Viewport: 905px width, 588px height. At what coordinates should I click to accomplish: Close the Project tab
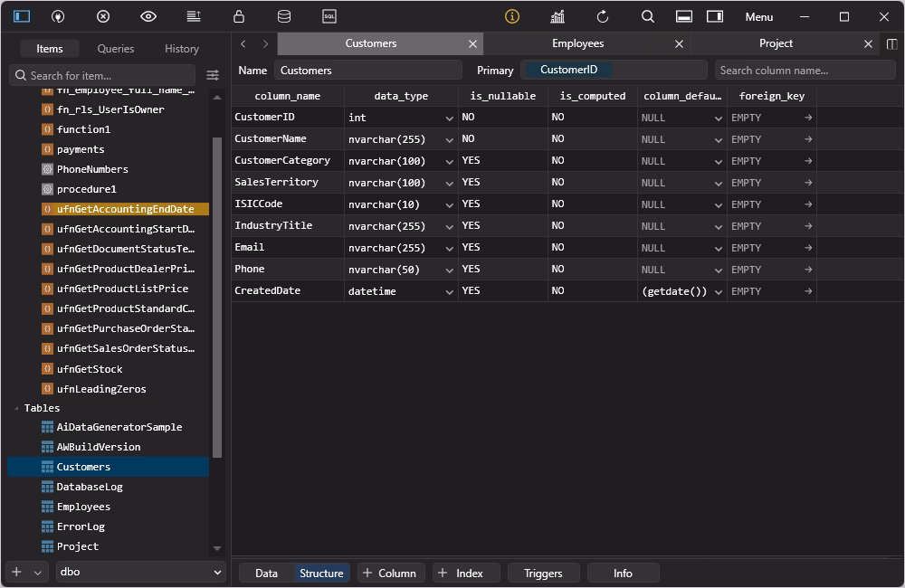pyautogui.click(x=868, y=43)
